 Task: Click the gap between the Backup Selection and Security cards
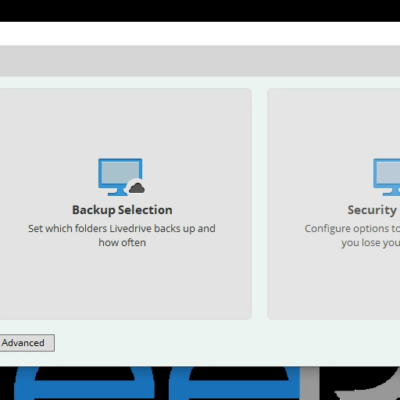259,203
